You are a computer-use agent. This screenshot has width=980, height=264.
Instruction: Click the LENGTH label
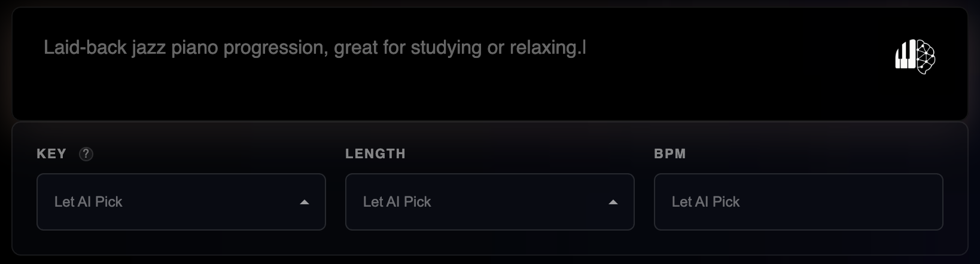pos(376,154)
